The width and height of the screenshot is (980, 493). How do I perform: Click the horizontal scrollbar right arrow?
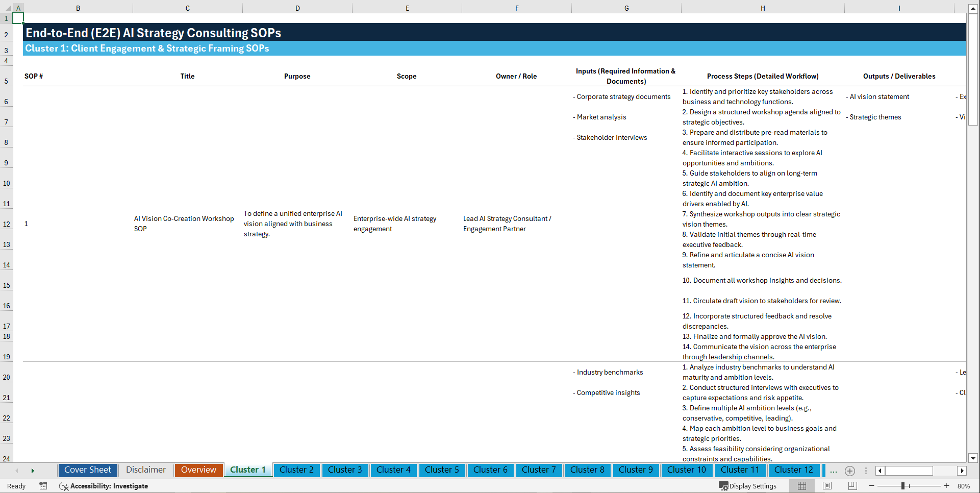pyautogui.click(x=962, y=471)
